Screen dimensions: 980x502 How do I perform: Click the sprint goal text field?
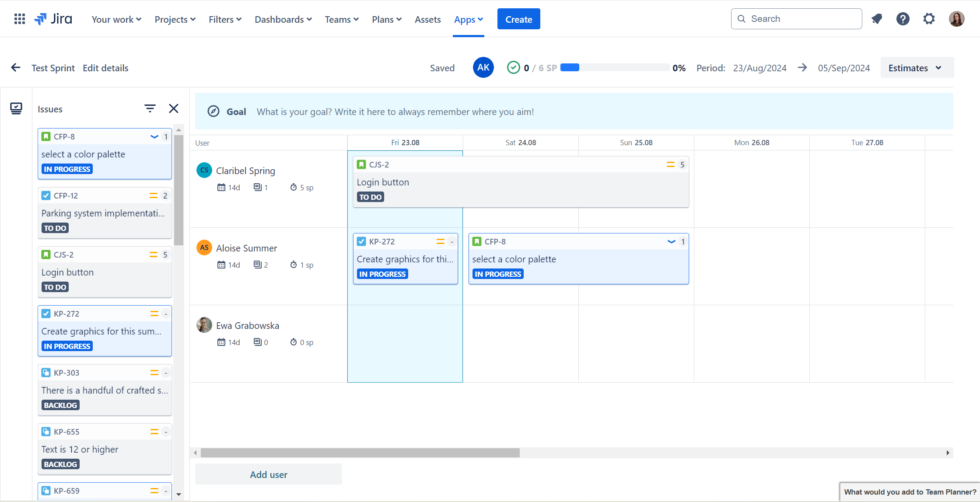coord(395,112)
